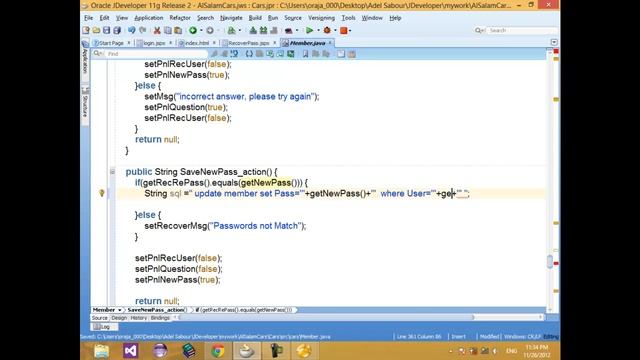Switch to the index.html tab
The image size is (640, 360).
[x=197, y=43]
